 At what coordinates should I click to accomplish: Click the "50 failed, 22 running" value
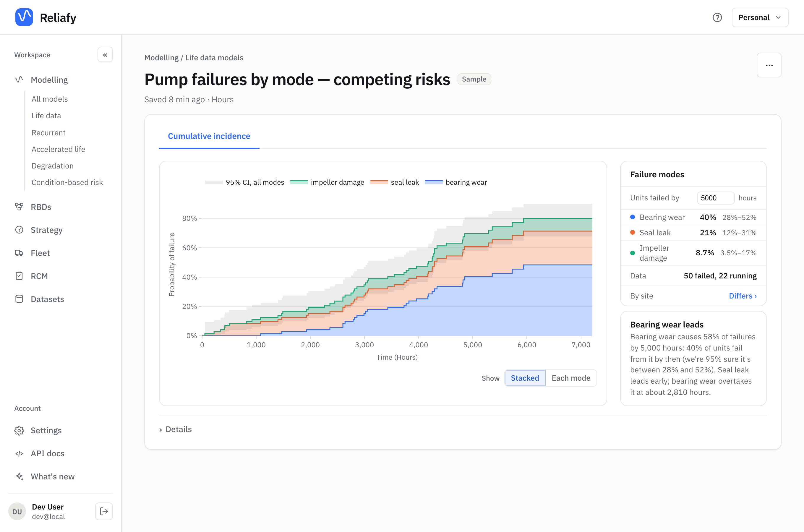coord(720,276)
